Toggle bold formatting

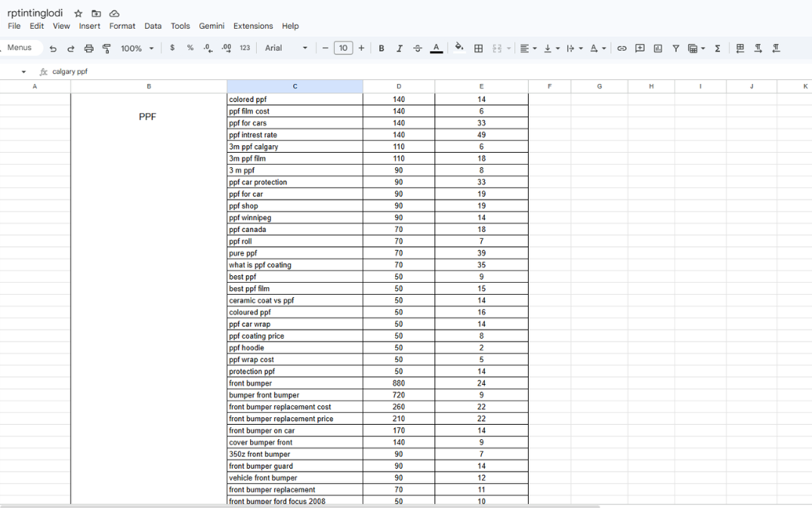[x=381, y=48]
